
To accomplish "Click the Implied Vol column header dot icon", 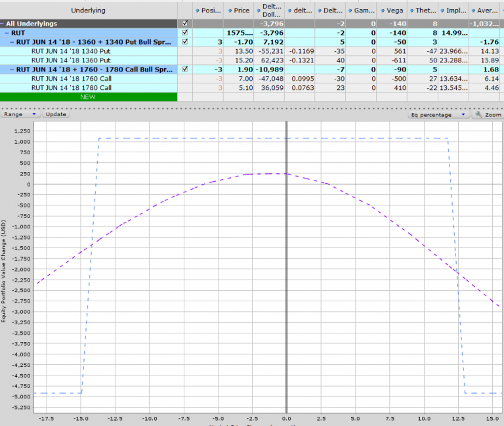I will [x=444, y=11].
